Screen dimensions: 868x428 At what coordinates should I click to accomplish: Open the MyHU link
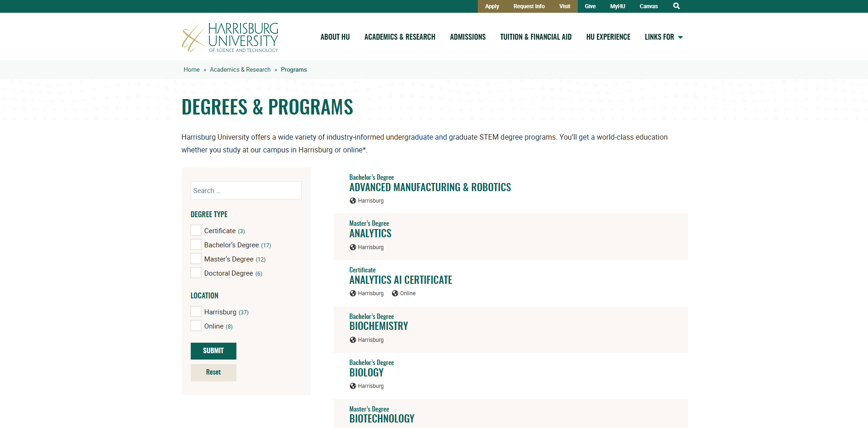pos(617,6)
